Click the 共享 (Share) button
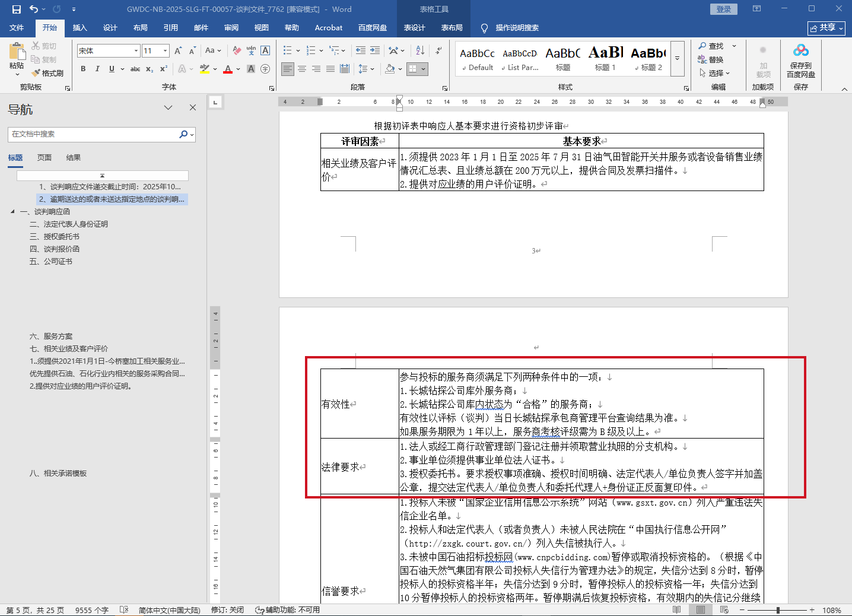The width and height of the screenshot is (852, 616). click(x=826, y=28)
